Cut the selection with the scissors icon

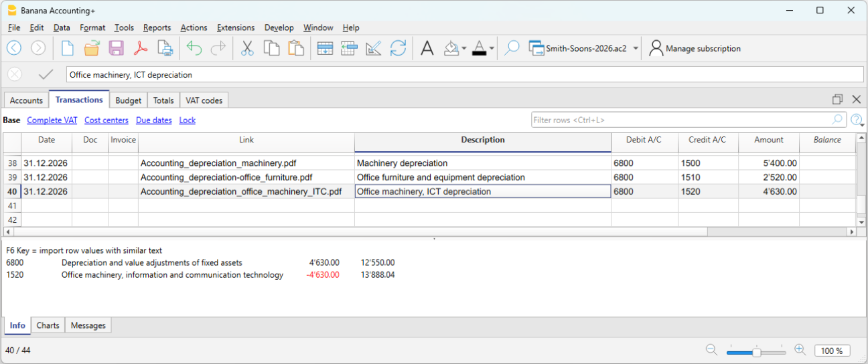click(247, 48)
